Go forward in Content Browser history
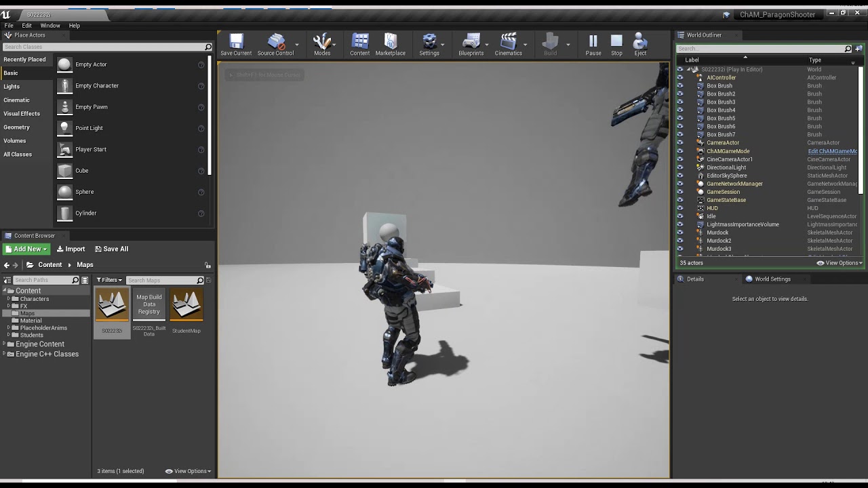Image resolution: width=868 pixels, height=488 pixels. pos(16,265)
